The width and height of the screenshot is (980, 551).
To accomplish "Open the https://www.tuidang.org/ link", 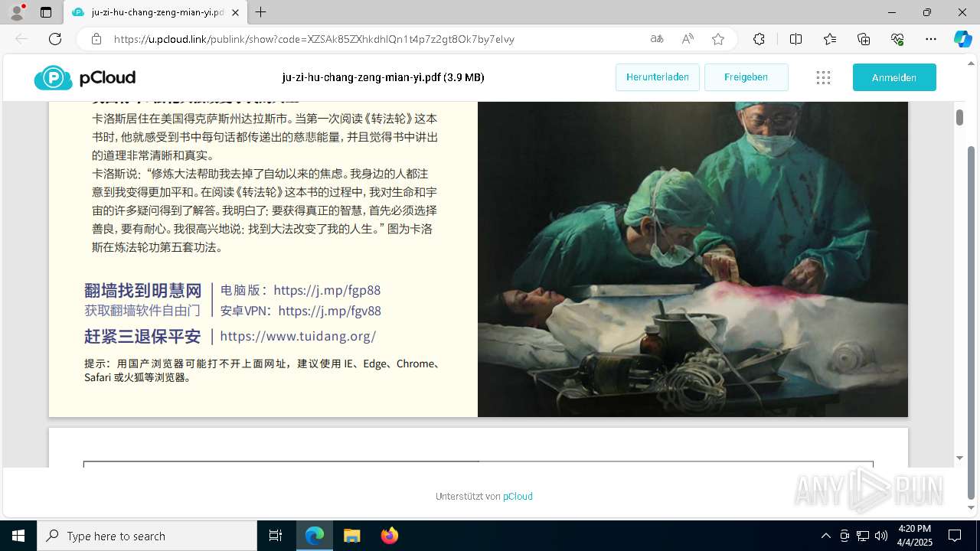I will [298, 336].
